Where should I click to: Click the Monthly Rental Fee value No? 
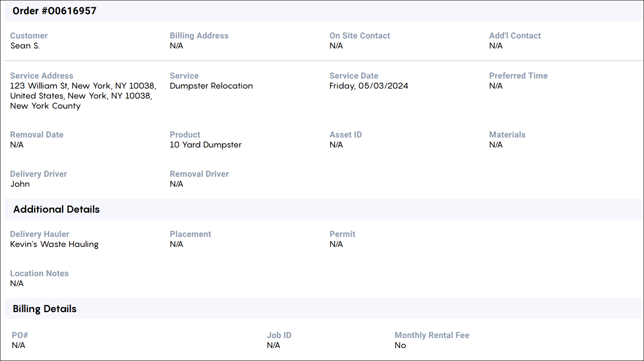(x=400, y=346)
